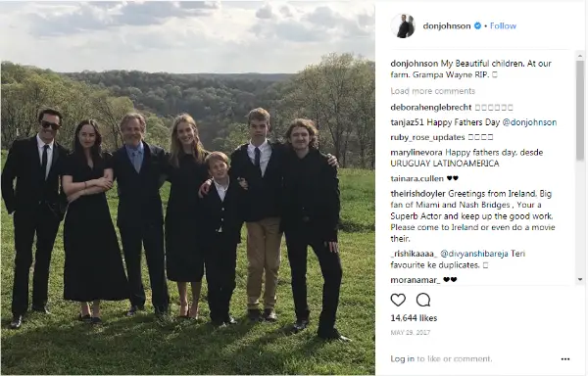Follow the donjohnson account
This screenshot has height=376, width=588.
point(503,25)
